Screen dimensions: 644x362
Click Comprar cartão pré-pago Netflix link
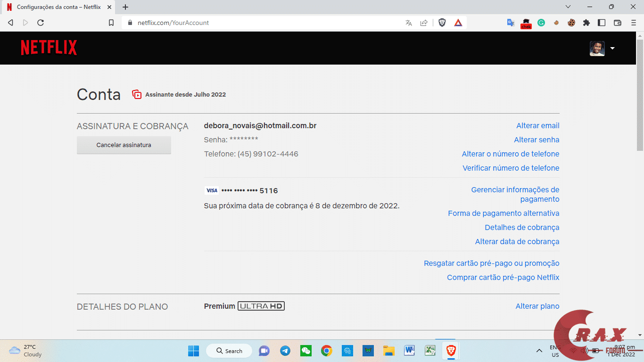tap(503, 278)
